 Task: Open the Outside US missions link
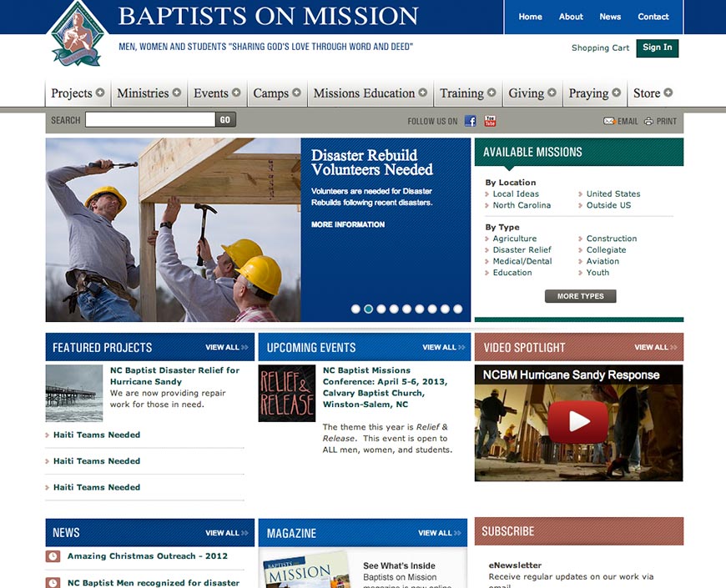click(x=609, y=205)
